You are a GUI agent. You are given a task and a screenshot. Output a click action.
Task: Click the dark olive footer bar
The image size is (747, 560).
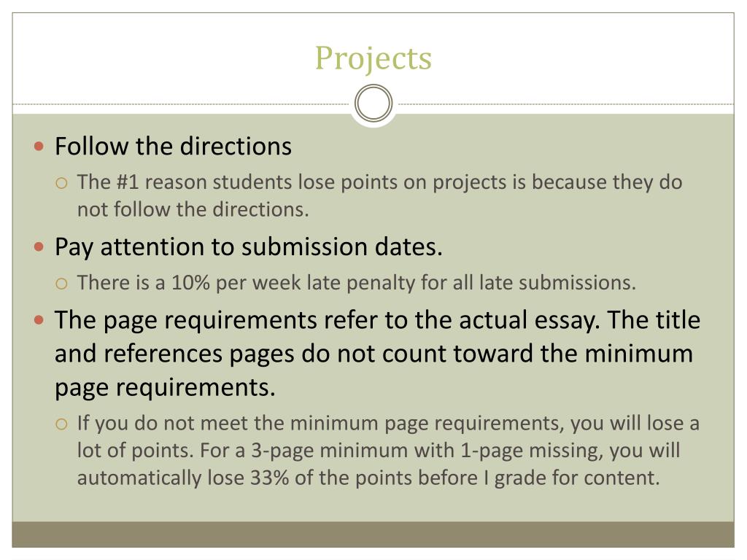[373, 534]
